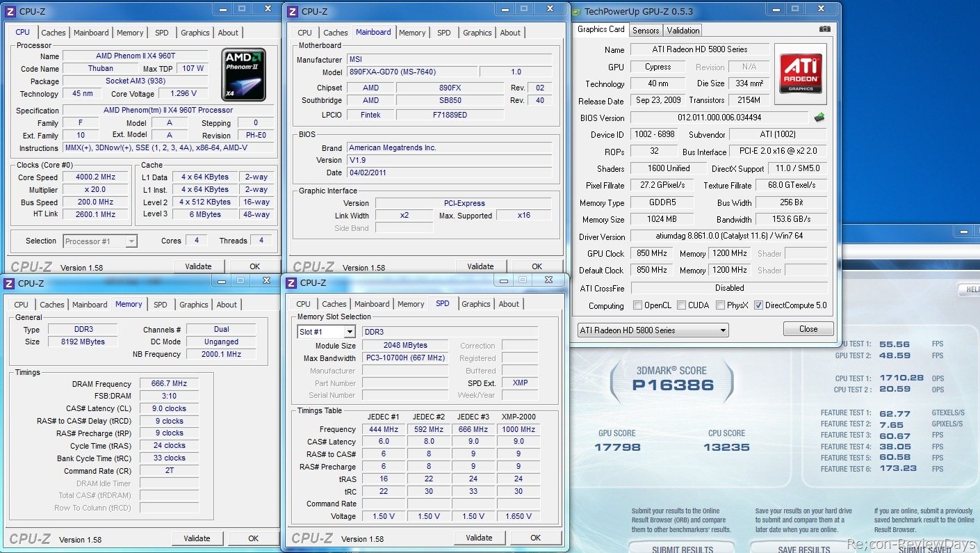Click the CPU-Z icon in Mainboard window title bar
Screen dimensions: 980x553
(293, 11)
